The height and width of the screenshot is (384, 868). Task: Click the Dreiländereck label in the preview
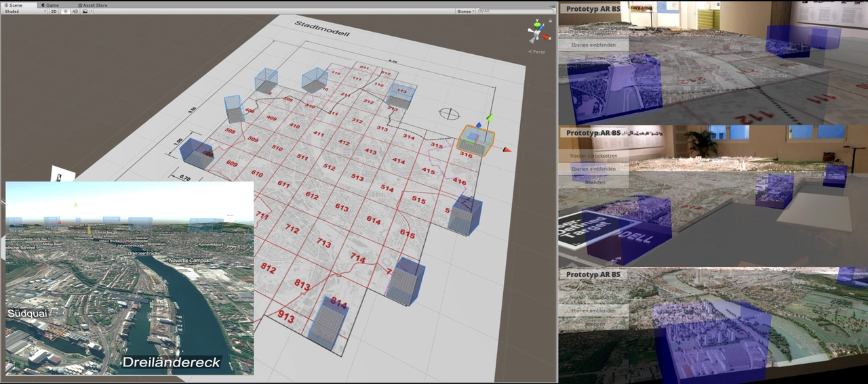[171, 362]
